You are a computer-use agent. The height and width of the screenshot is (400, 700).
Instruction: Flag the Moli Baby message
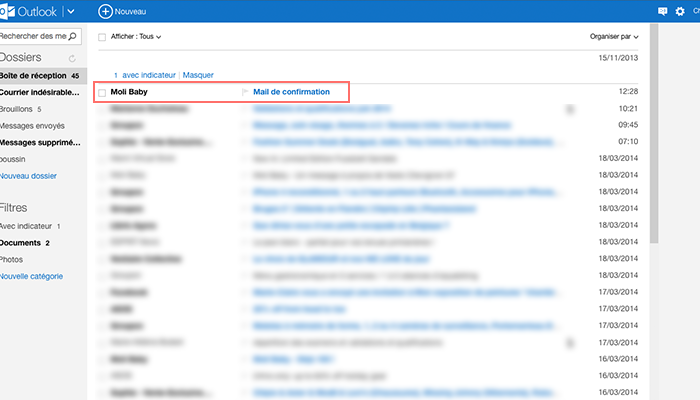tap(245, 92)
